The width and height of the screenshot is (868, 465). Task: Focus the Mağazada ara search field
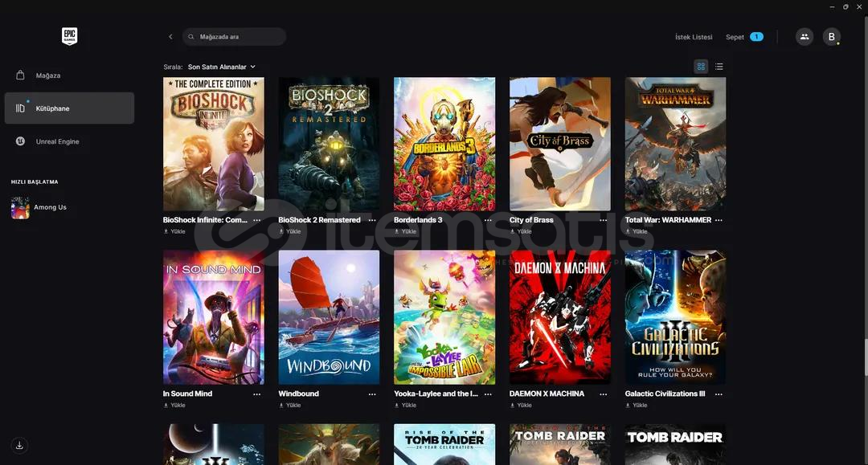coord(234,36)
